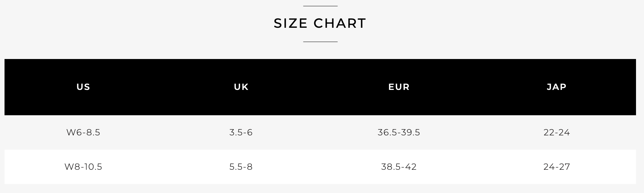Click the 24-27 JAP size cell
The height and width of the screenshot is (193, 644).
[x=557, y=167]
